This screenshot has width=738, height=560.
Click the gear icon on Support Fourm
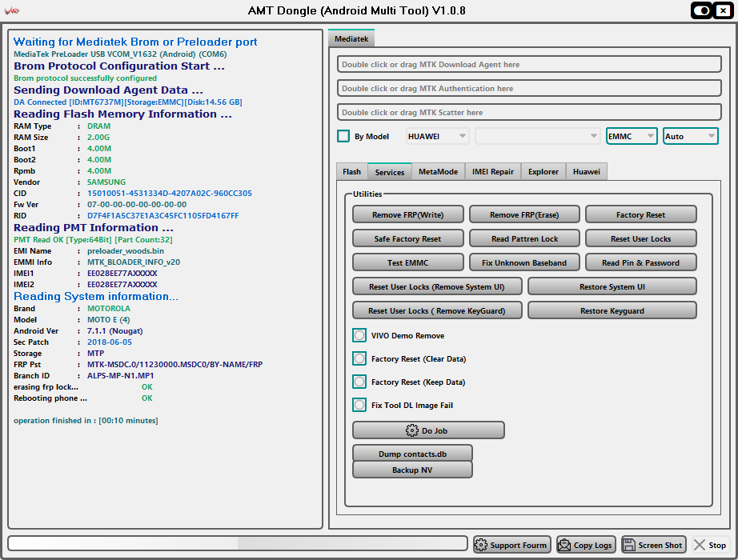pos(481,545)
